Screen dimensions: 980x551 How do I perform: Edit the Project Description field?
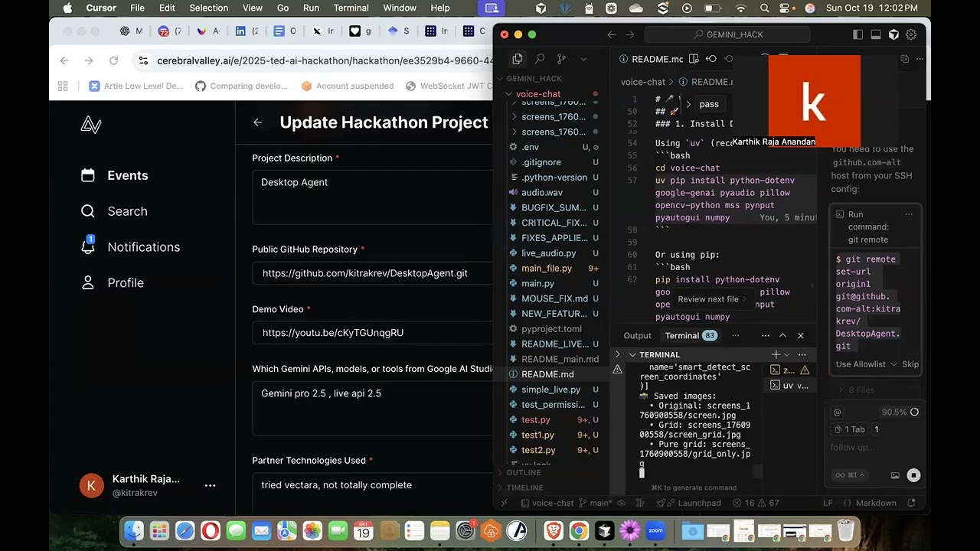pyautogui.click(x=372, y=197)
